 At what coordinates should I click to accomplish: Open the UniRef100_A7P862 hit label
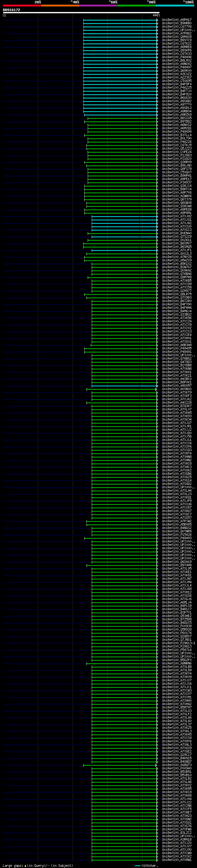coord(177,33)
